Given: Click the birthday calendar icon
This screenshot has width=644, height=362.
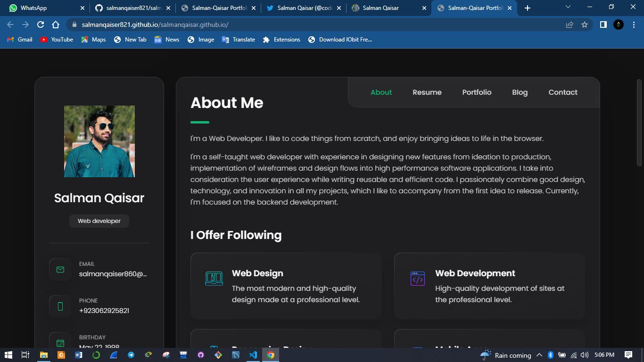Looking at the screenshot, I should click(x=60, y=343).
